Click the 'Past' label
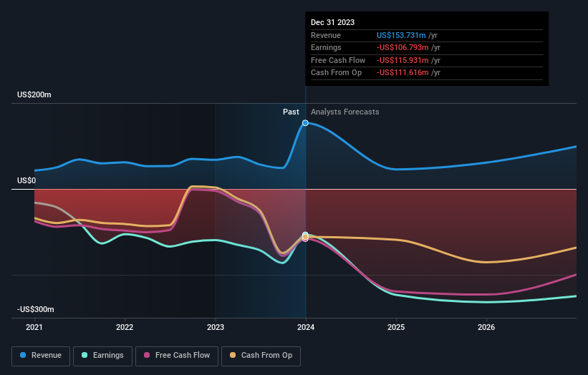This screenshot has height=375, width=588. tap(291, 112)
